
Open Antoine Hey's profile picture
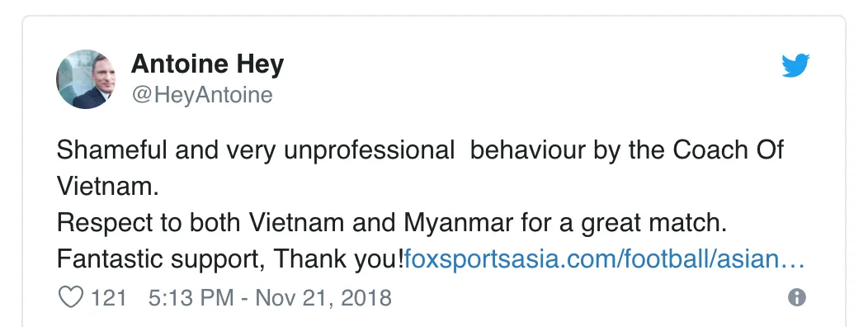tap(86, 79)
